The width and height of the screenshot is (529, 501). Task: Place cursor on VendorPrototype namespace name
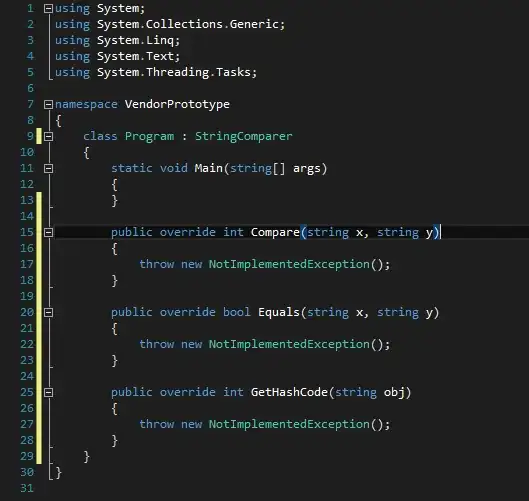click(177, 104)
